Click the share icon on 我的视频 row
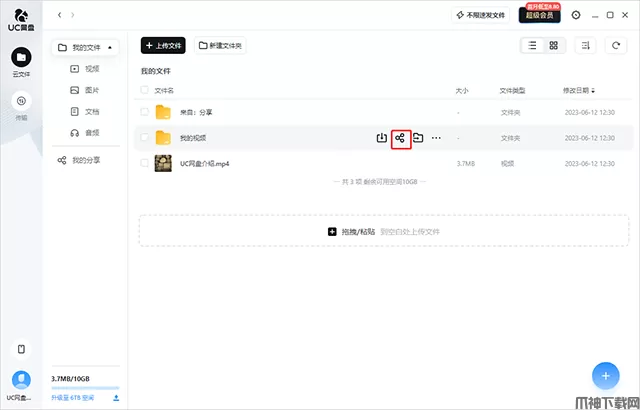 [x=400, y=137]
